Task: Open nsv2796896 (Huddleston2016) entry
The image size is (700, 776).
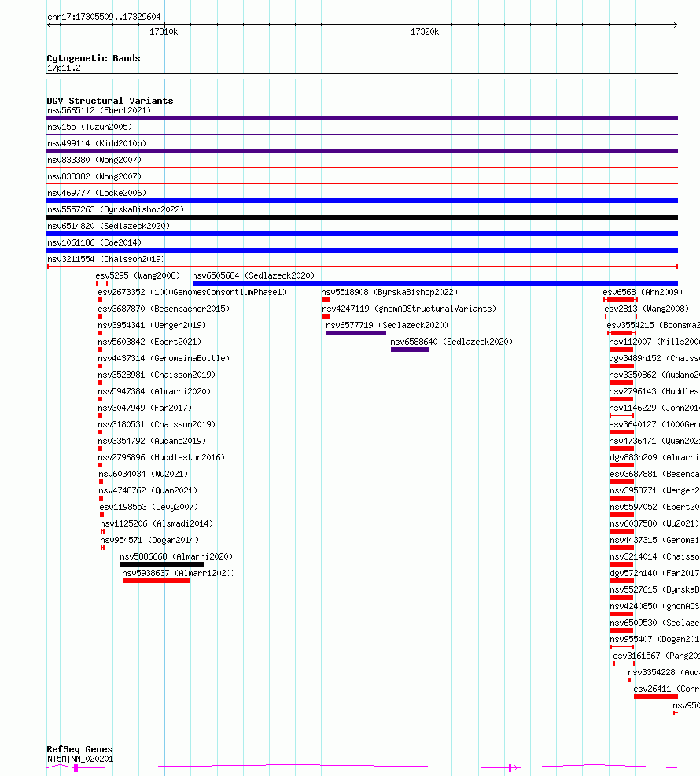Action: (161, 457)
